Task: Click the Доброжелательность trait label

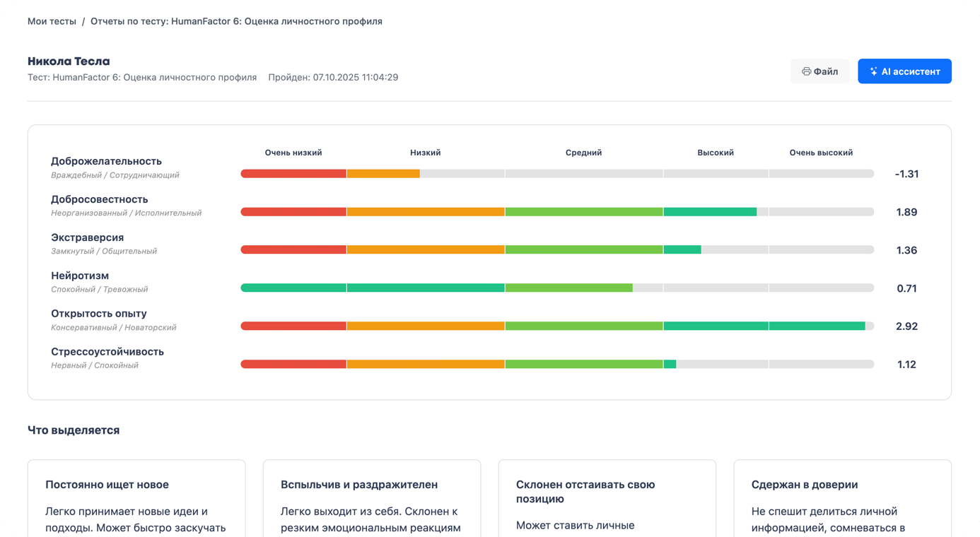Action: [x=106, y=161]
